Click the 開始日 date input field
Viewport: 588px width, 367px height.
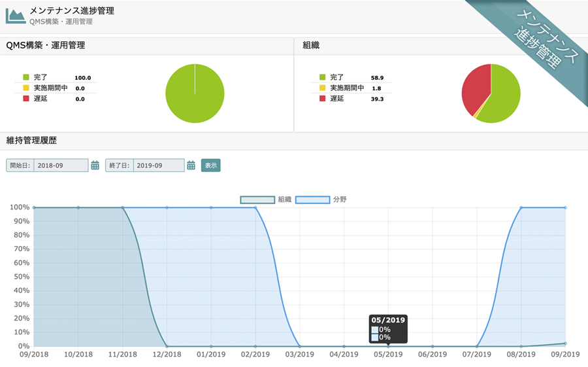[x=61, y=166]
